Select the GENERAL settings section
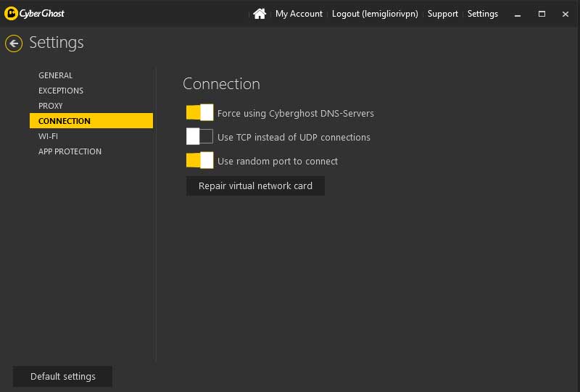Viewport: 580px width, 392px height. (56, 75)
